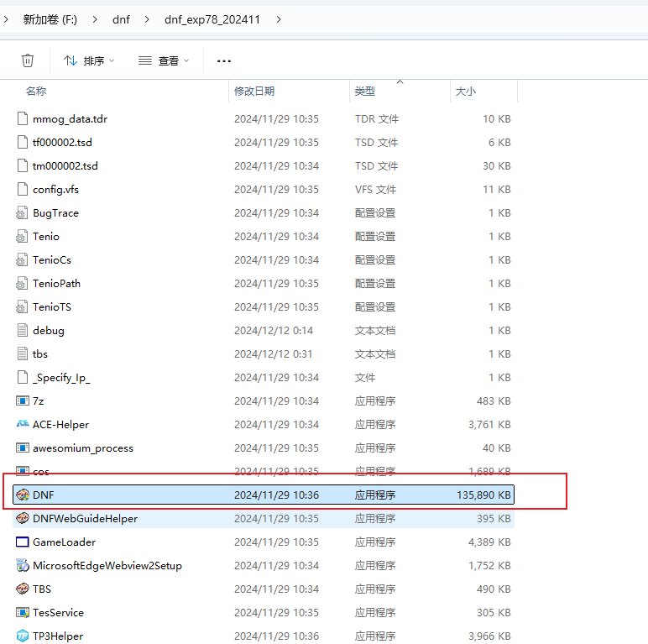This screenshot has height=644, width=648.
Task: Click the file name BugTrace
Action: click(55, 213)
